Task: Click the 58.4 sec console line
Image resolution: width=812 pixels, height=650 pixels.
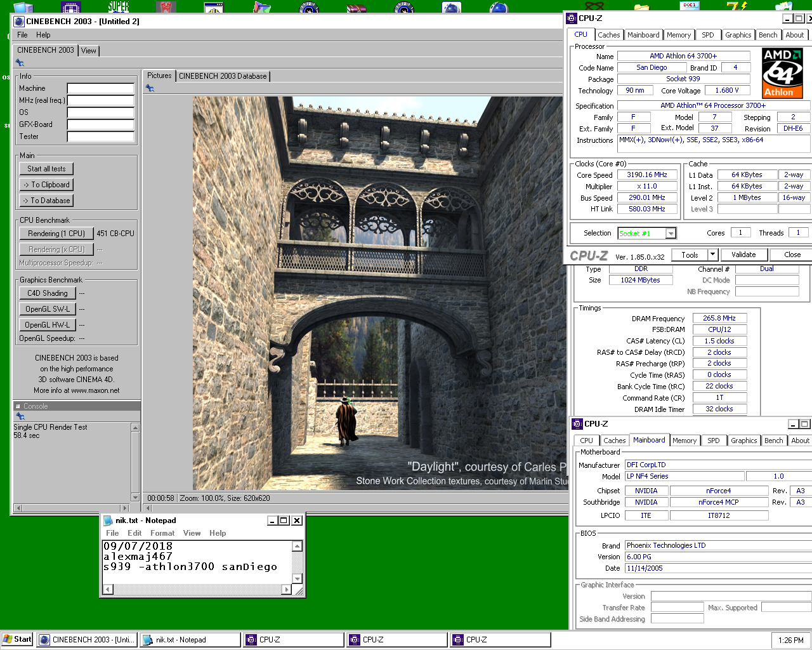Action: tap(27, 435)
